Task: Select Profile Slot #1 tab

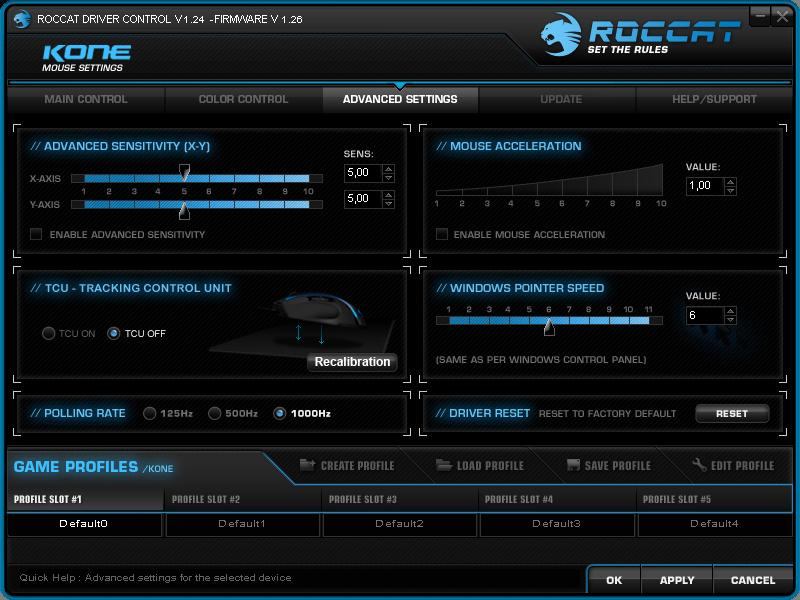Action: coord(85,499)
